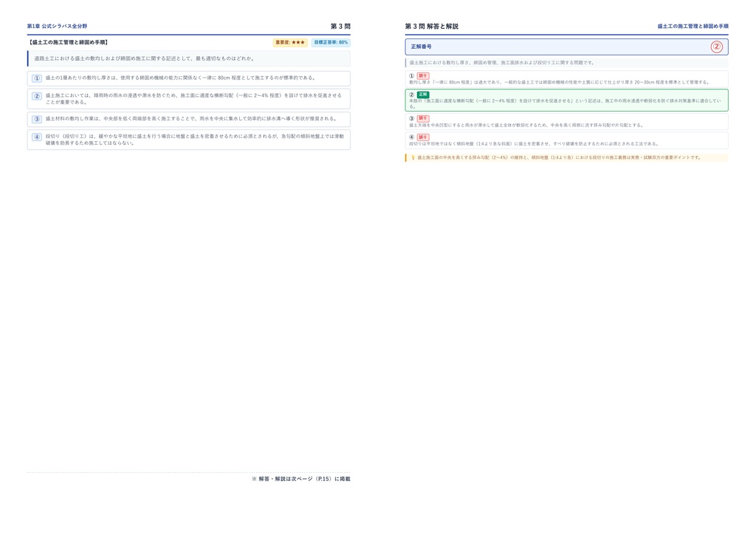Click explanation text starting 盛土天端を中央凹型にすると

pyautogui.click(x=526, y=126)
